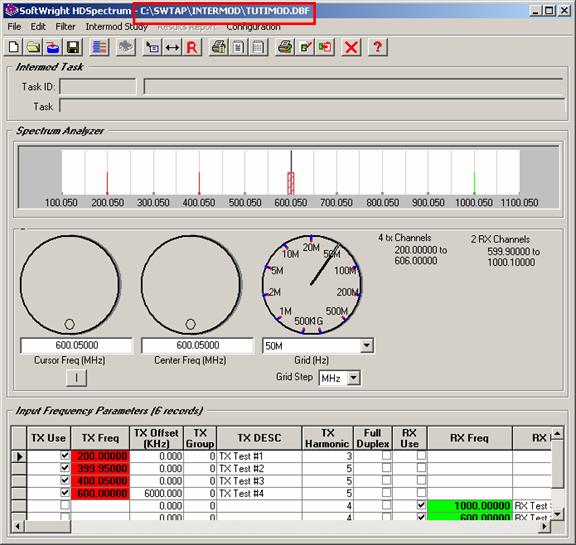Click in the Task ID field

pos(98,87)
